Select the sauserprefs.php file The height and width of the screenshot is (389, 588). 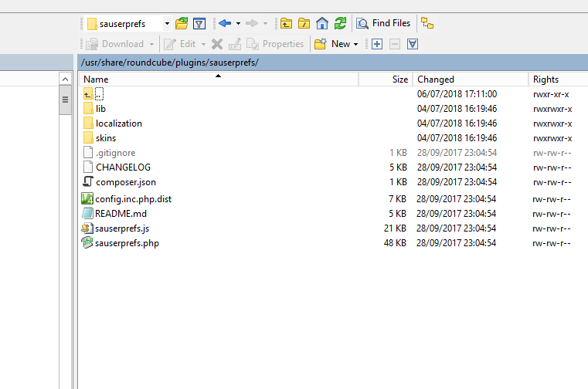pyautogui.click(x=127, y=243)
